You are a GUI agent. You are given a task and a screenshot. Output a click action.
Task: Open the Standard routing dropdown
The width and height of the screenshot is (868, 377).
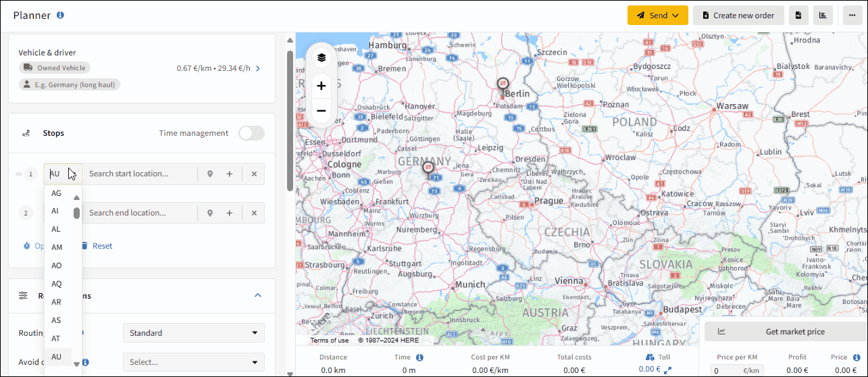194,333
